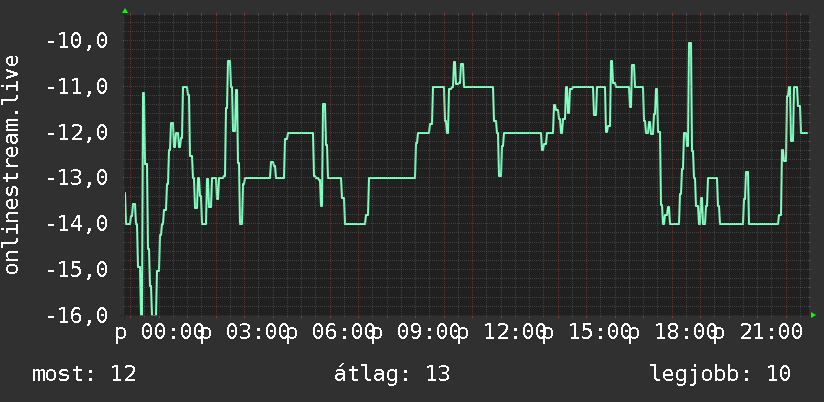824x402 pixels.
Task: Click the 'p 00:00' time axis label
Action: 160,333
